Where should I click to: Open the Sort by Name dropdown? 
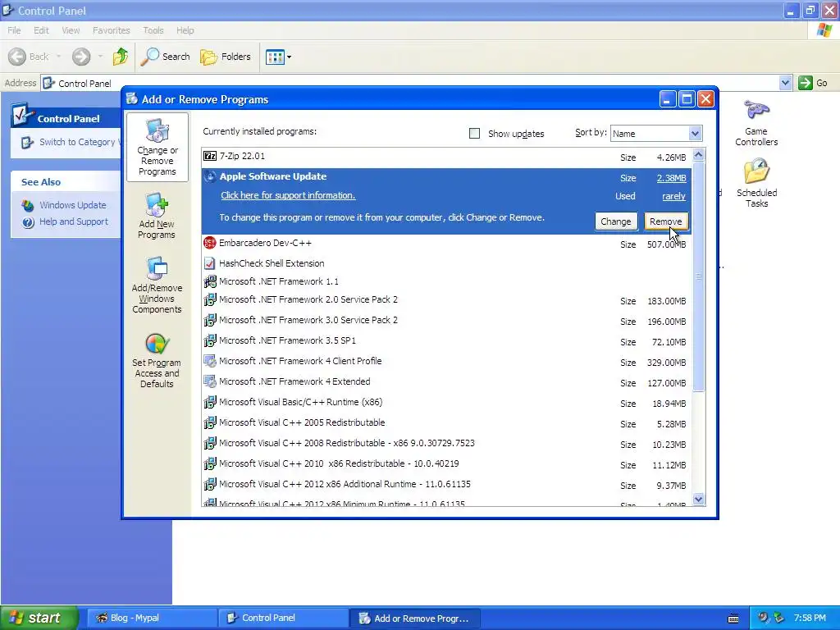tap(695, 134)
